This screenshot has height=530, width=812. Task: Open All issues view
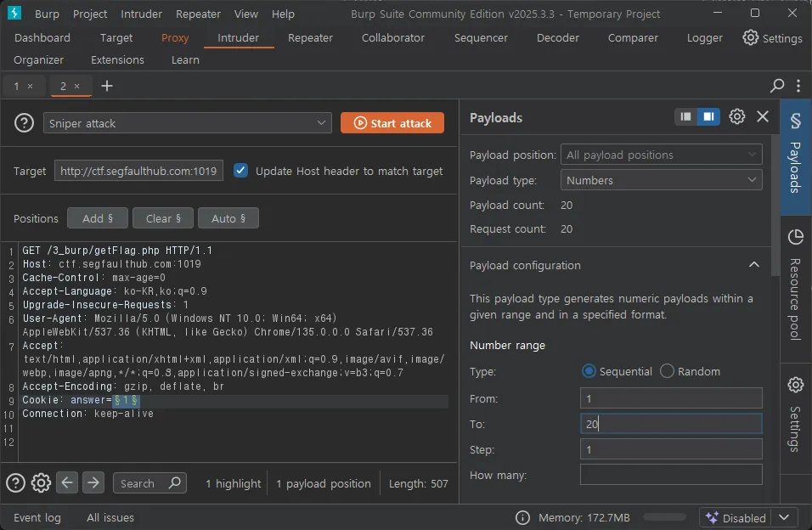pyautogui.click(x=110, y=517)
